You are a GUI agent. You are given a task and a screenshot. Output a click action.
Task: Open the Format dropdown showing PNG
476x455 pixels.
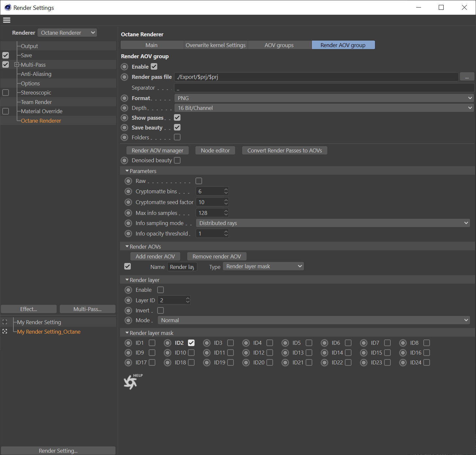324,98
